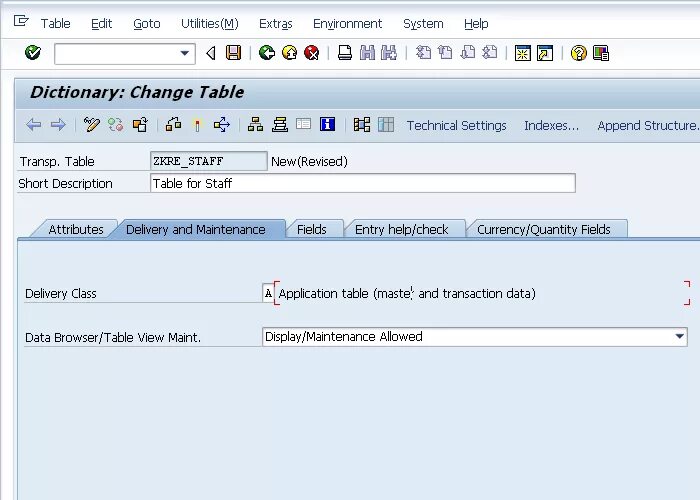This screenshot has width=700, height=500.
Task: Click the 'Delivery Class' label
Action: pyautogui.click(x=61, y=294)
